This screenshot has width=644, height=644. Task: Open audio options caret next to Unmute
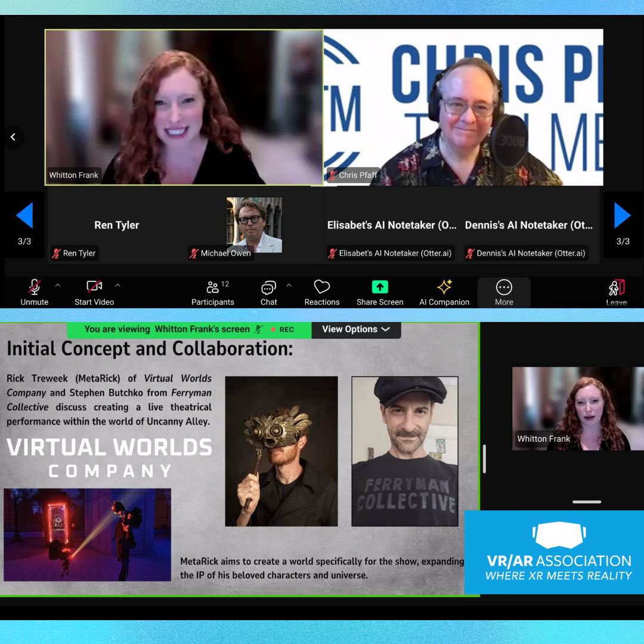click(58, 285)
